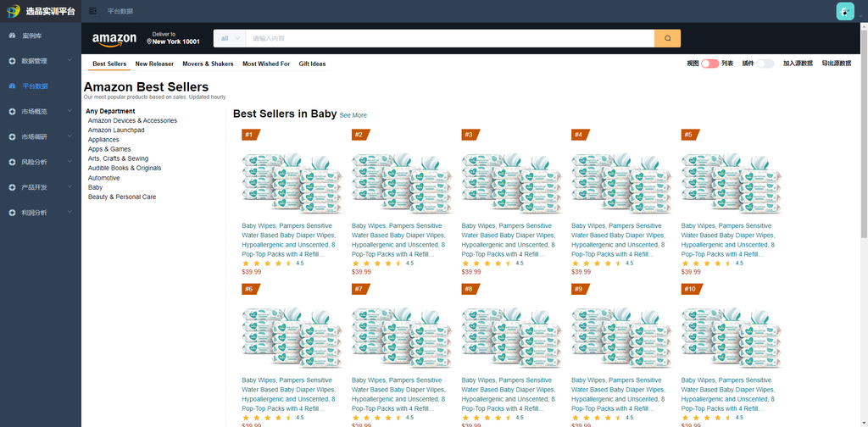
Task: Click the 导出源数据 button
Action: tap(837, 64)
